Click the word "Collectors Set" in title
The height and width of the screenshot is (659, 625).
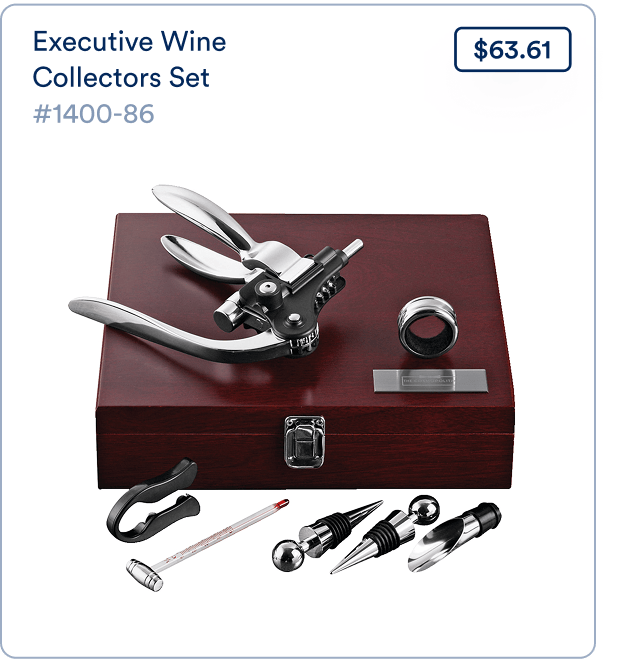(121, 78)
